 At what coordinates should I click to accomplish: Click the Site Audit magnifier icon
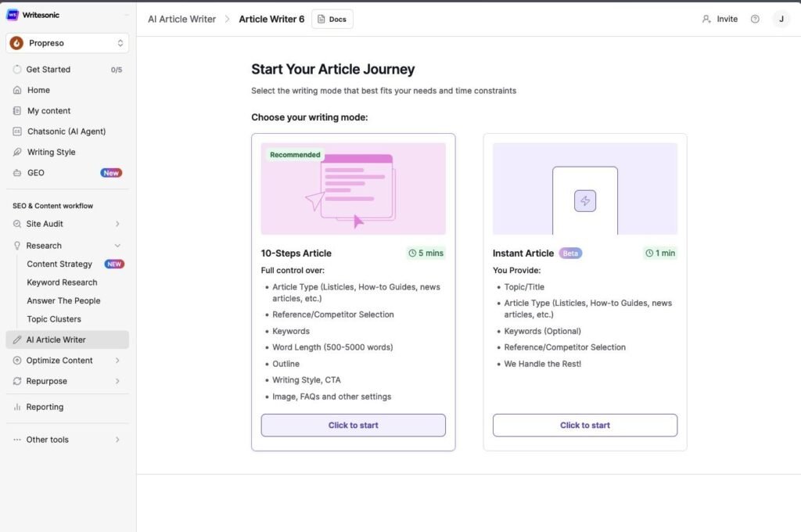[17, 224]
